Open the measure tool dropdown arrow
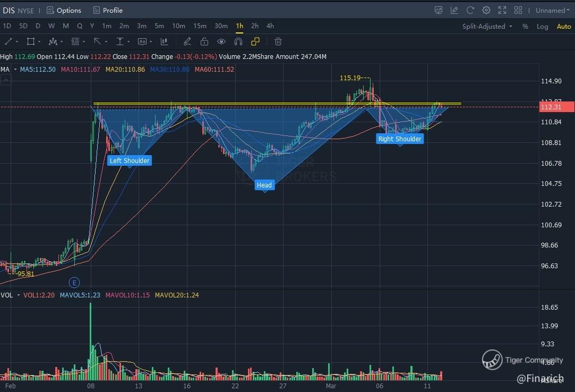 (x=128, y=42)
